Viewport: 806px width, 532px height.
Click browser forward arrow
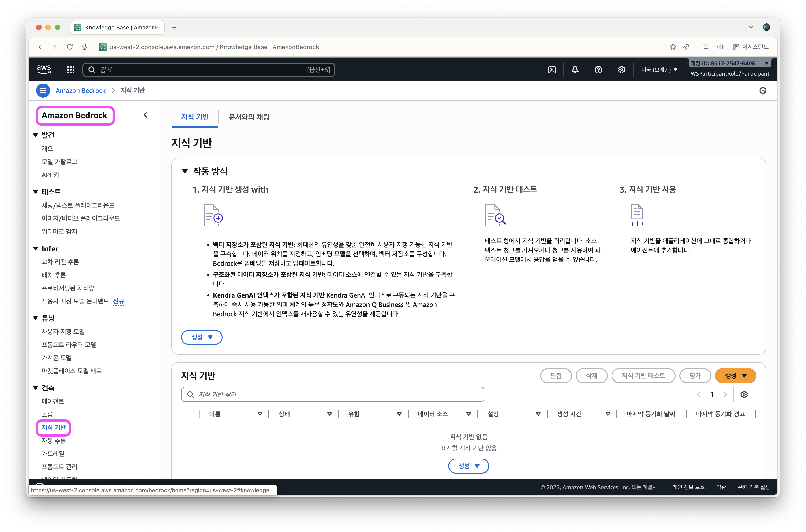pyautogui.click(x=55, y=47)
